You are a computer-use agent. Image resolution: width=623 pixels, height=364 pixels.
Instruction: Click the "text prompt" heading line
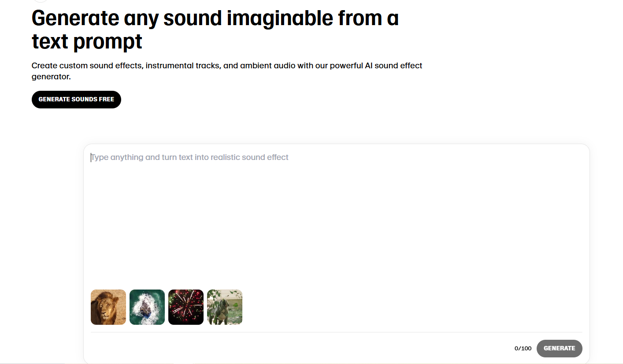point(87,41)
